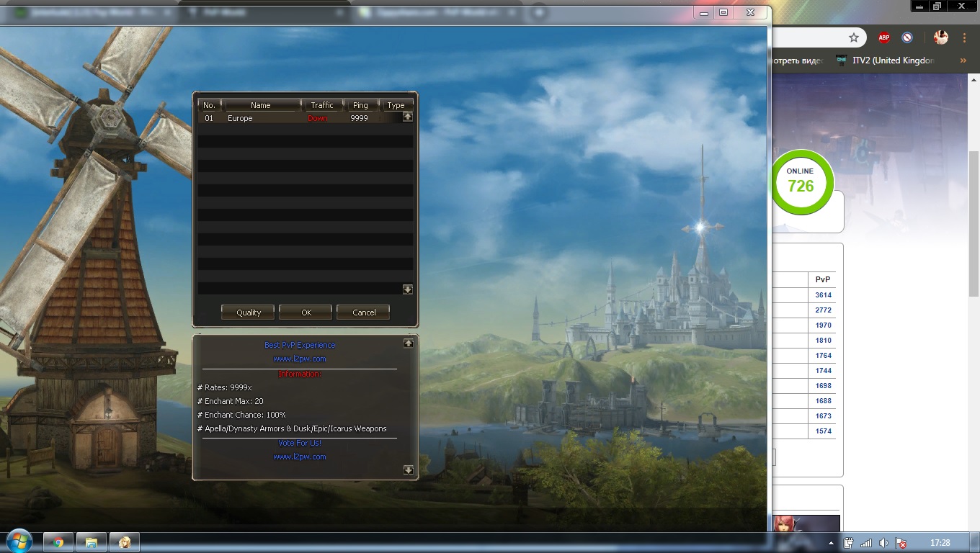The height and width of the screenshot is (553, 980).
Task: Click the ONLINE 726 counter circle
Action: 801,181
